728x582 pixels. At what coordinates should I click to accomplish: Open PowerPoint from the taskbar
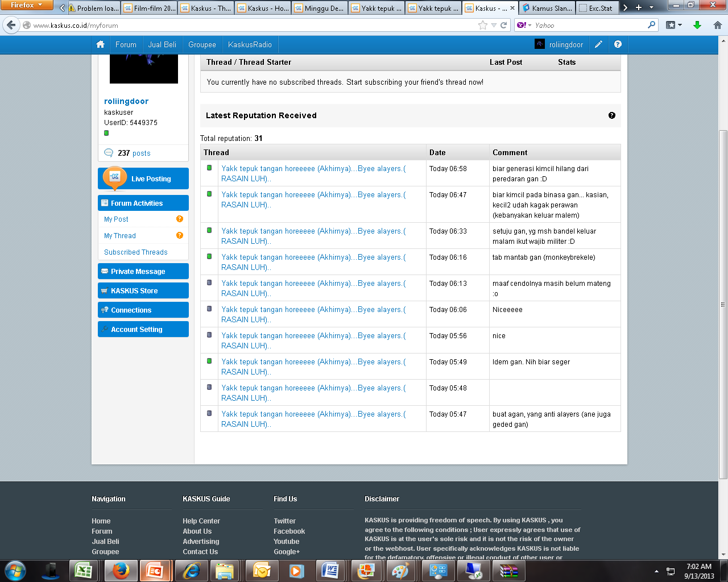tap(155, 571)
